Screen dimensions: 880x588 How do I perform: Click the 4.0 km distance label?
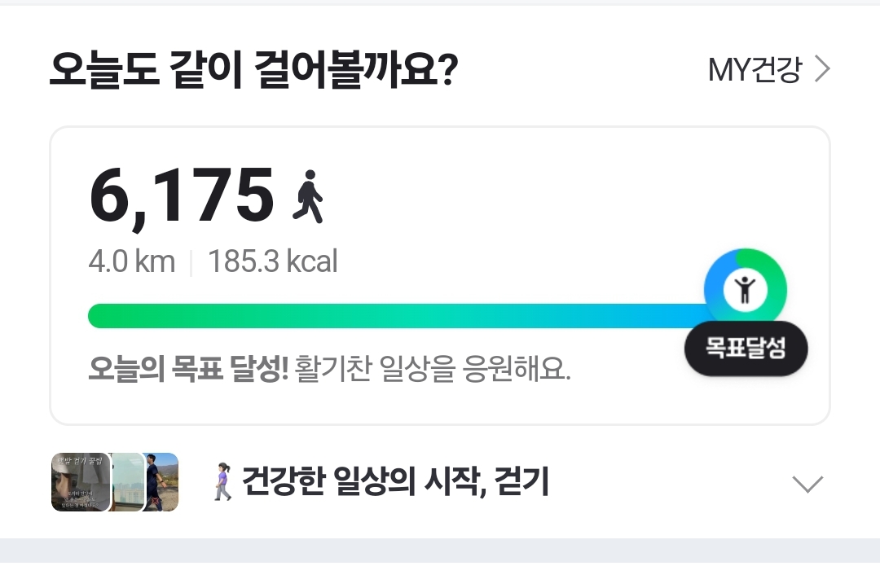point(131,262)
